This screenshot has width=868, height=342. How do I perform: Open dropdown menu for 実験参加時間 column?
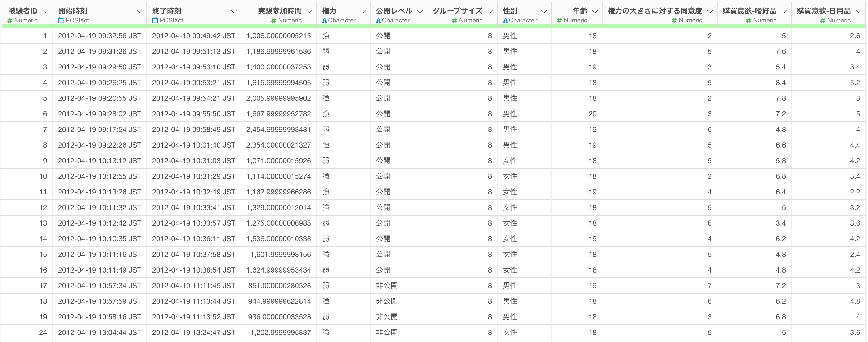click(x=309, y=11)
